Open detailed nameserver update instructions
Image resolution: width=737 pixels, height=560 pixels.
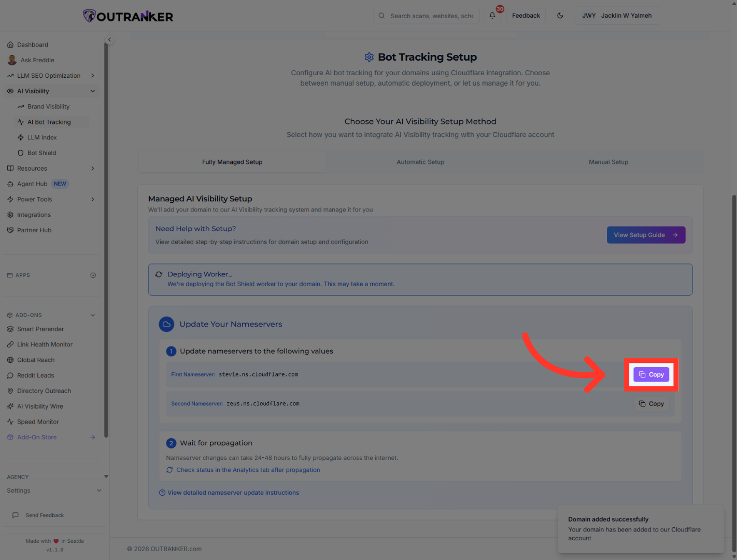click(233, 492)
